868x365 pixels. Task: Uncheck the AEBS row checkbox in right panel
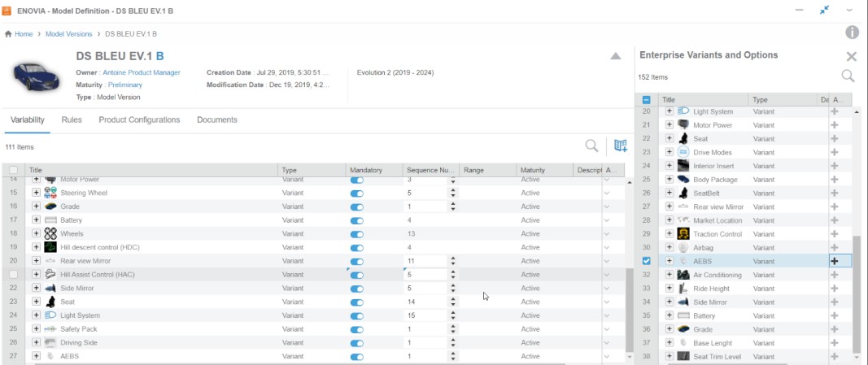(x=646, y=261)
